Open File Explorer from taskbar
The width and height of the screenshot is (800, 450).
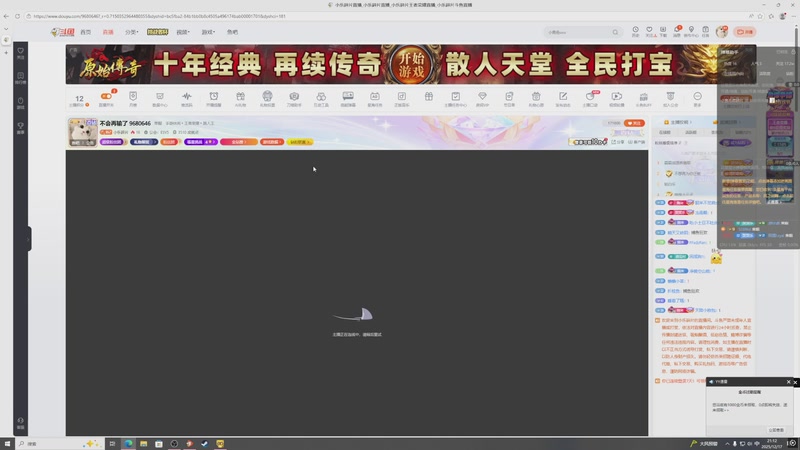pos(143,444)
